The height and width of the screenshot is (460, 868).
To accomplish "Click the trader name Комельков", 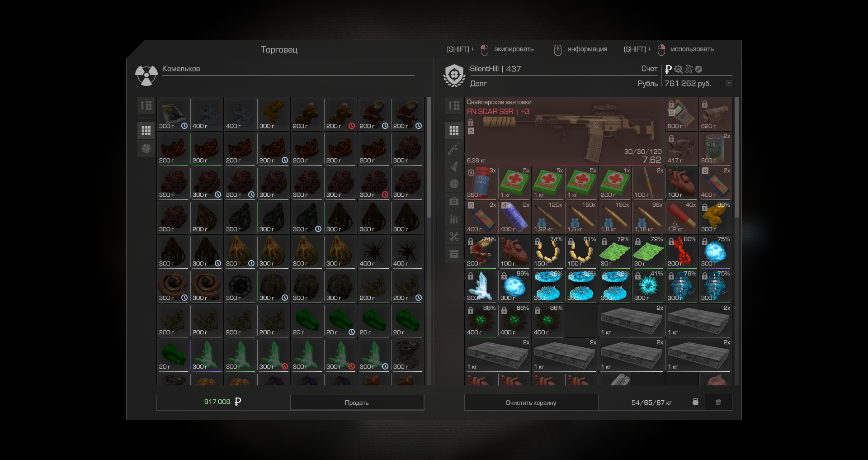I will tap(181, 69).
